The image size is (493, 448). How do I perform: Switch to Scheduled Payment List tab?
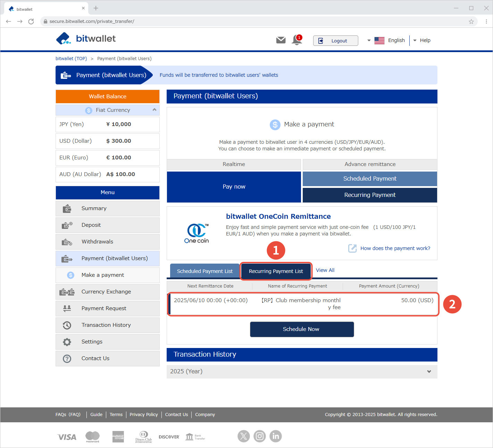(205, 271)
